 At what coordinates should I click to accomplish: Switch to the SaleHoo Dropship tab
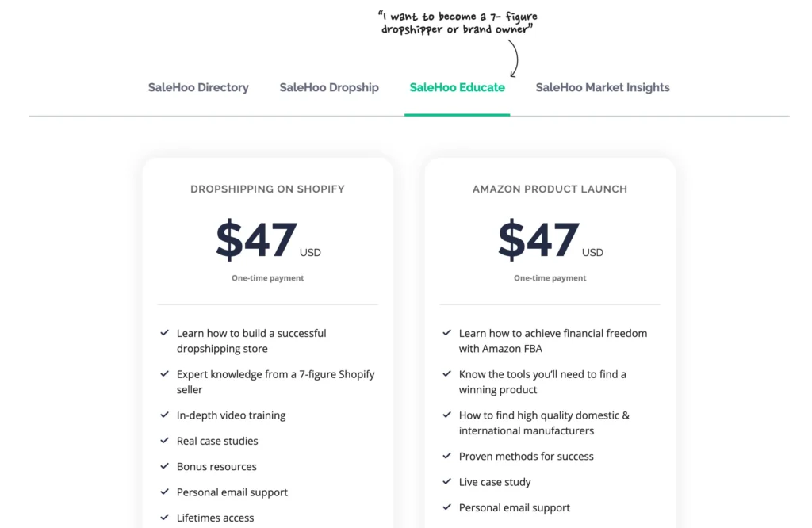pyautogui.click(x=329, y=88)
